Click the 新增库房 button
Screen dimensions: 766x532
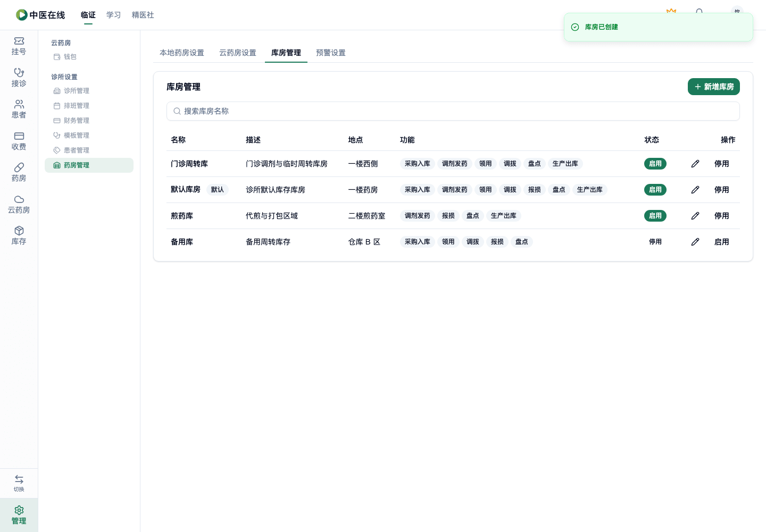[x=713, y=87]
